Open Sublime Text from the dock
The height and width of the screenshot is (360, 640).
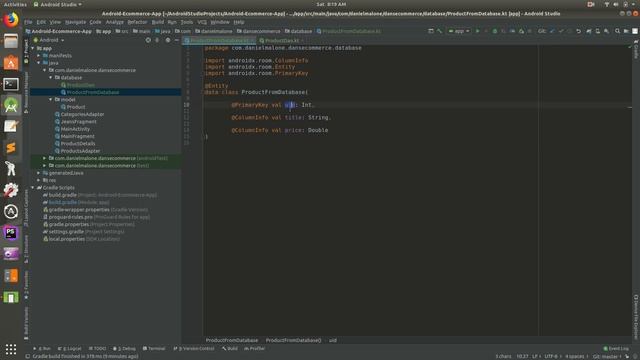(x=11, y=147)
